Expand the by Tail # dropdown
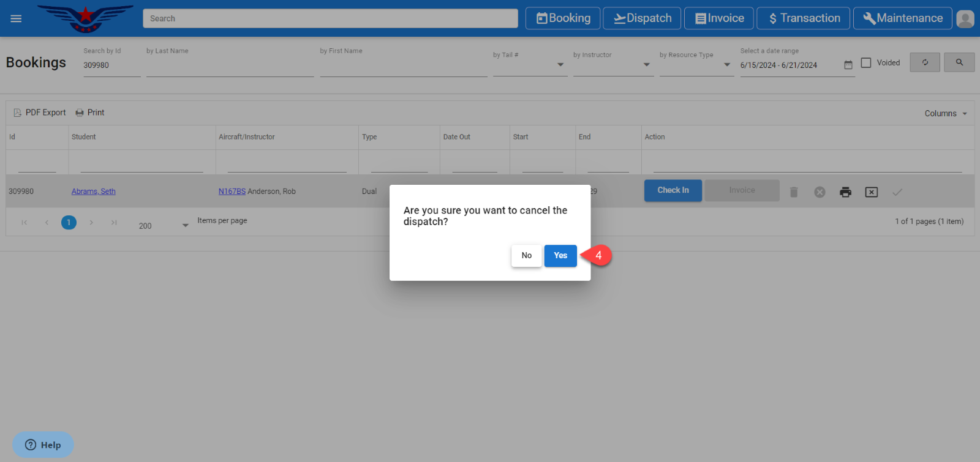This screenshot has height=462, width=980. (560, 65)
